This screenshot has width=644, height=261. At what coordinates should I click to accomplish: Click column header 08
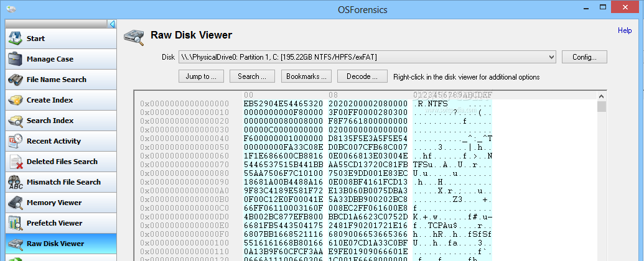(333, 95)
